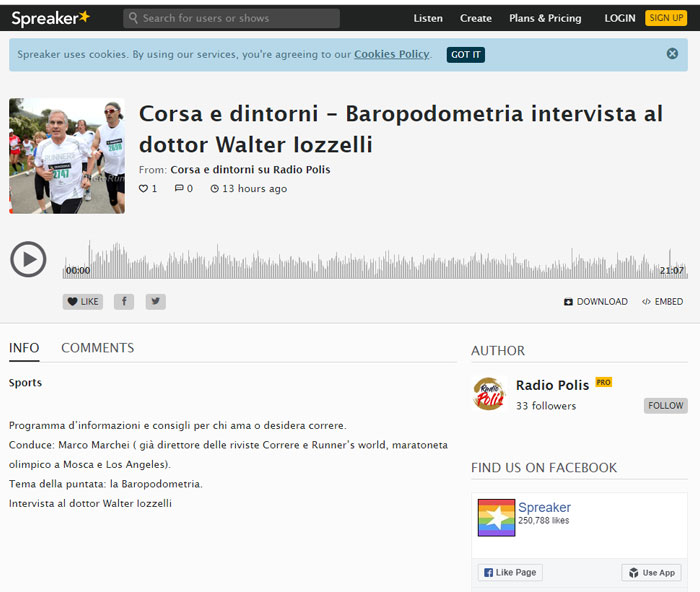Viewport: 700px width, 592px height.
Task: Click the PRO badge
Action: coord(604,382)
